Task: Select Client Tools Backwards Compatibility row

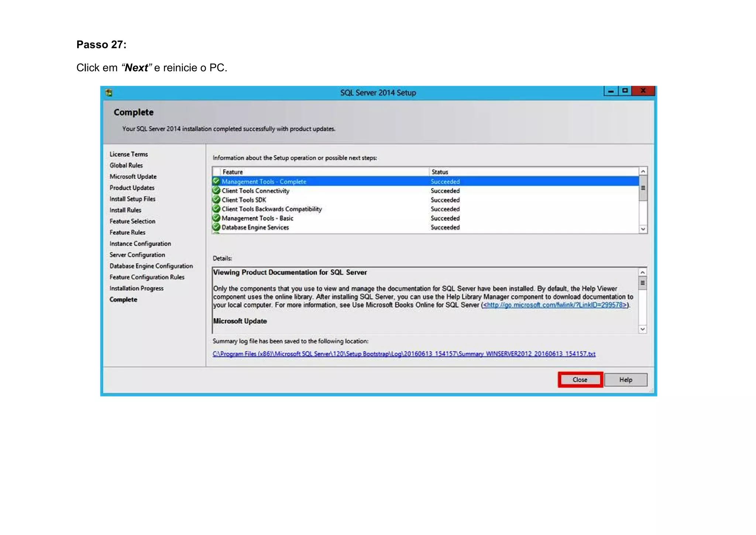Action: point(426,209)
